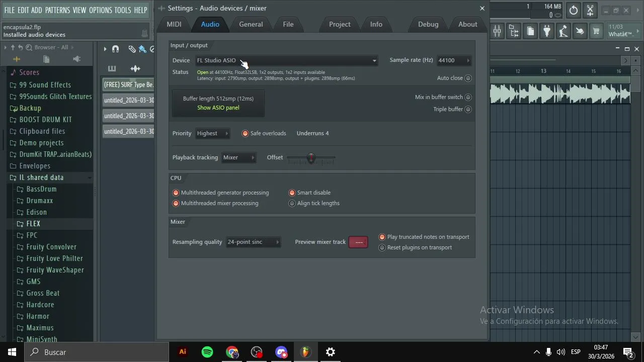
Task: Open Chrome from the taskbar
Action: tap(232, 352)
